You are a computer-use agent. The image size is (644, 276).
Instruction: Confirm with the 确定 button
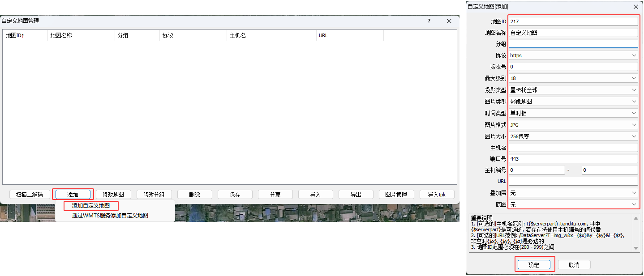534,265
